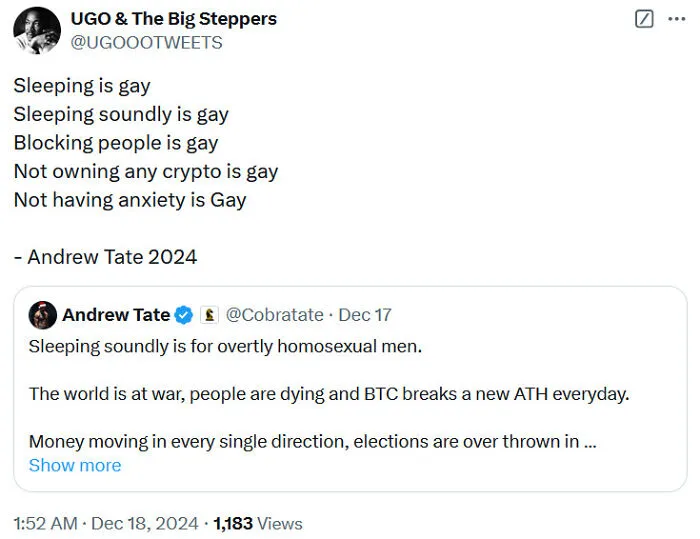The image size is (700, 539).
Task: Click the blue verified checkmark badge
Action: point(183,315)
